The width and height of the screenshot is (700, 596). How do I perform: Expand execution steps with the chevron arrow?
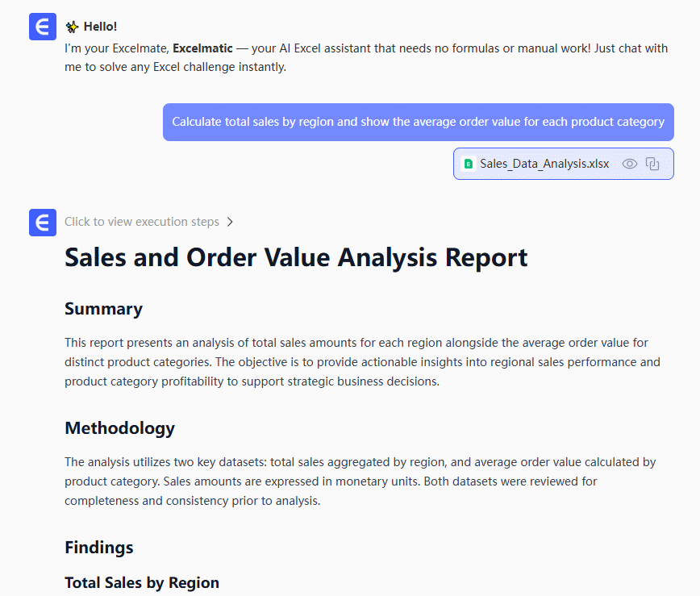click(230, 222)
